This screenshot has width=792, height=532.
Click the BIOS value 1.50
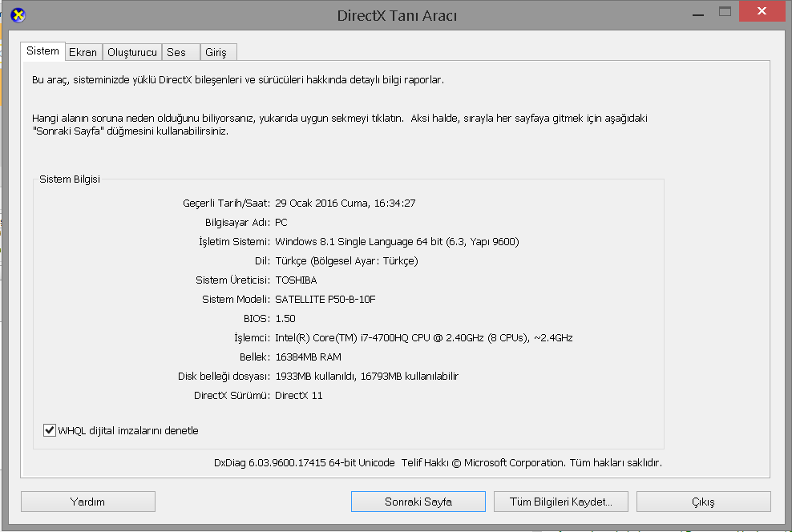click(x=285, y=319)
